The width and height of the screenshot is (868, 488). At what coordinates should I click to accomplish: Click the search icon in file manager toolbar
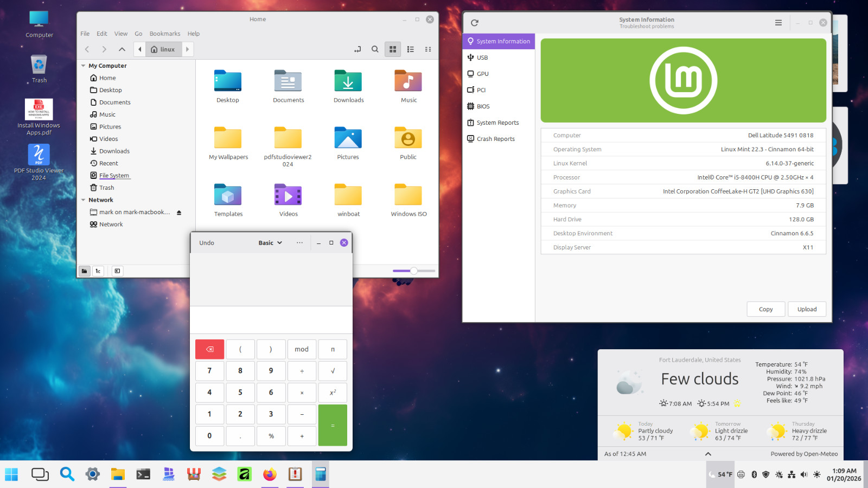(375, 49)
